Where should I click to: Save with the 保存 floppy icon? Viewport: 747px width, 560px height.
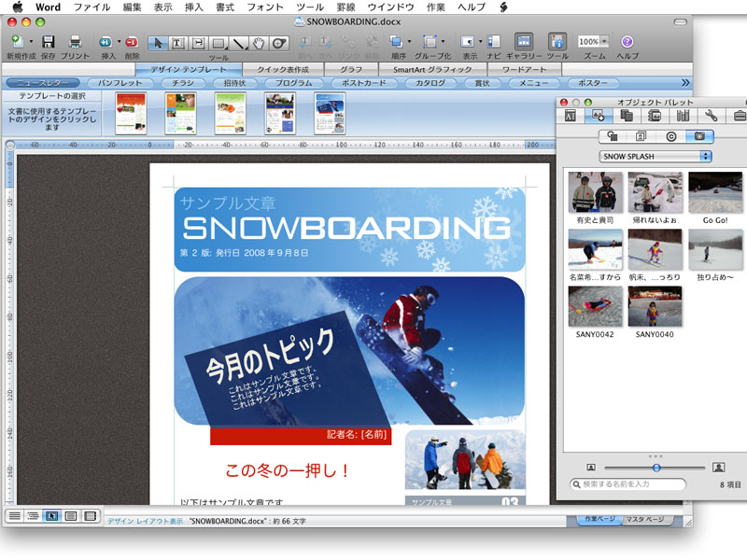point(49,42)
